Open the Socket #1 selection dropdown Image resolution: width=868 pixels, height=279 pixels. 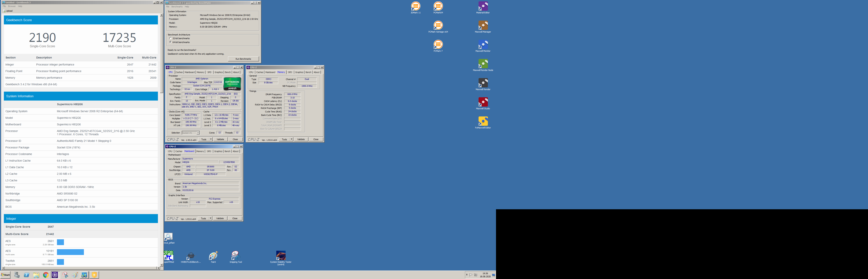point(191,133)
